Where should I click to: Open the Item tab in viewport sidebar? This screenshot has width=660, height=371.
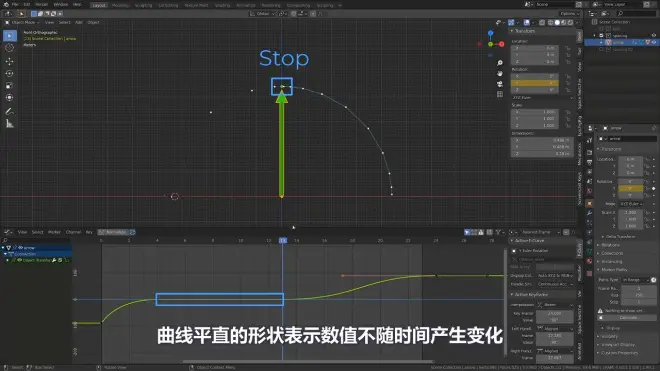(579, 36)
